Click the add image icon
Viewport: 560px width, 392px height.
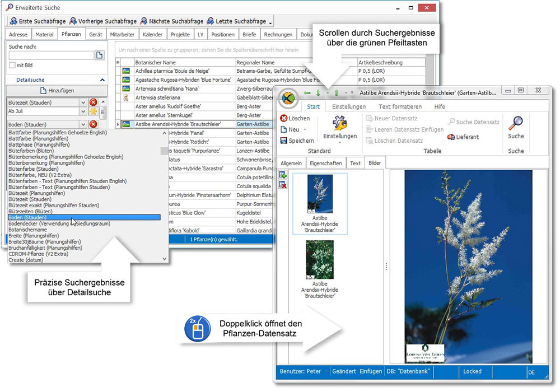(283, 175)
